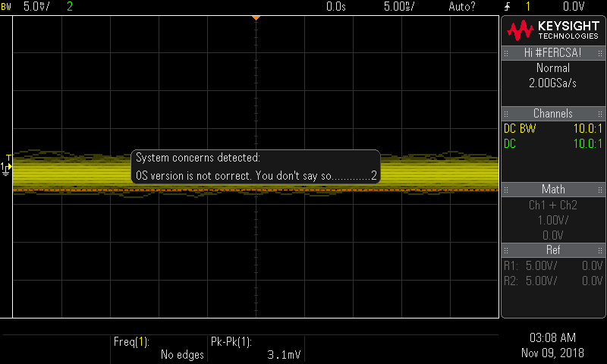Viewport: 607px width, 364px height.
Task: Select the R1 reference waveform row
Action: [x=553, y=265]
